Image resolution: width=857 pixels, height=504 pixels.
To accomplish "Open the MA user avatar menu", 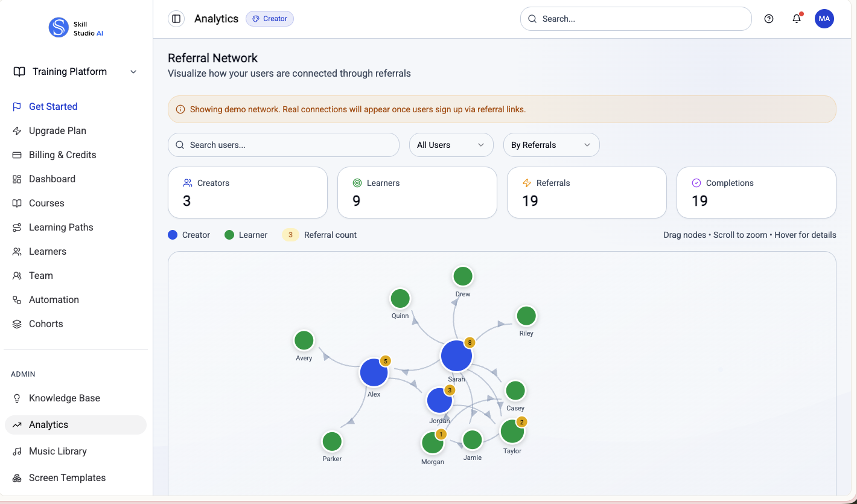I will click(824, 19).
